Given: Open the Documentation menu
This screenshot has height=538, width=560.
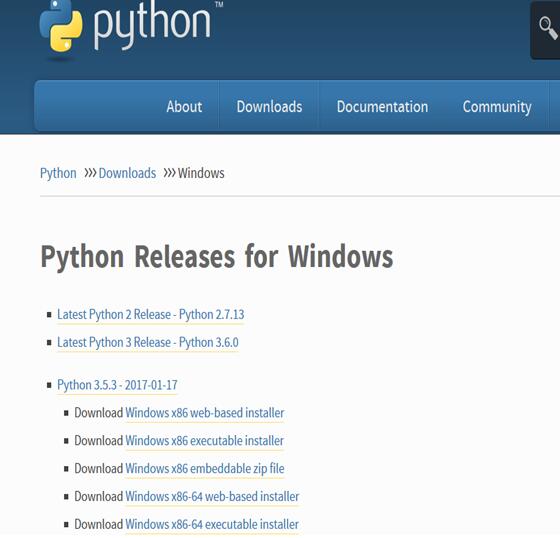Looking at the screenshot, I should [382, 106].
